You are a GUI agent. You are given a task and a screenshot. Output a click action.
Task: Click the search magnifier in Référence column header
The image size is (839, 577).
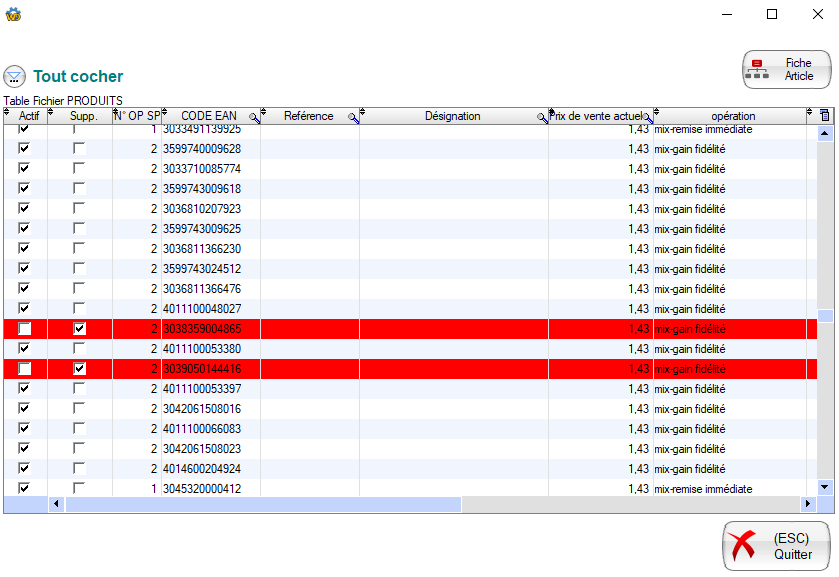pyautogui.click(x=353, y=117)
